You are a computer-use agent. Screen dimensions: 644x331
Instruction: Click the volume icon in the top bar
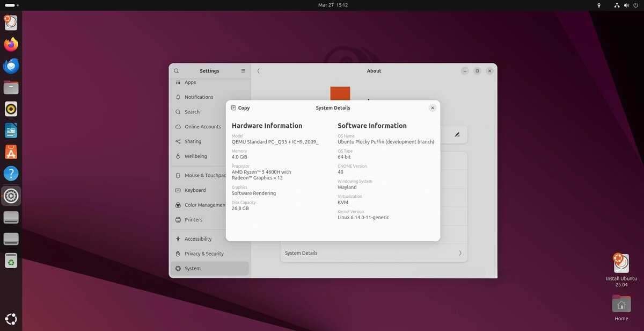click(x=626, y=5)
